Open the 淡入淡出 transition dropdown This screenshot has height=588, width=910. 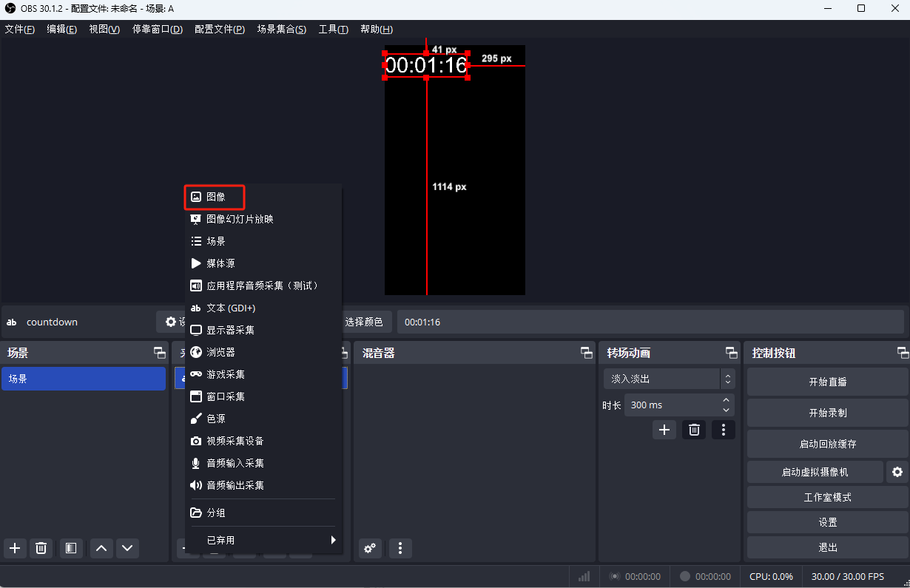coord(664,378)
